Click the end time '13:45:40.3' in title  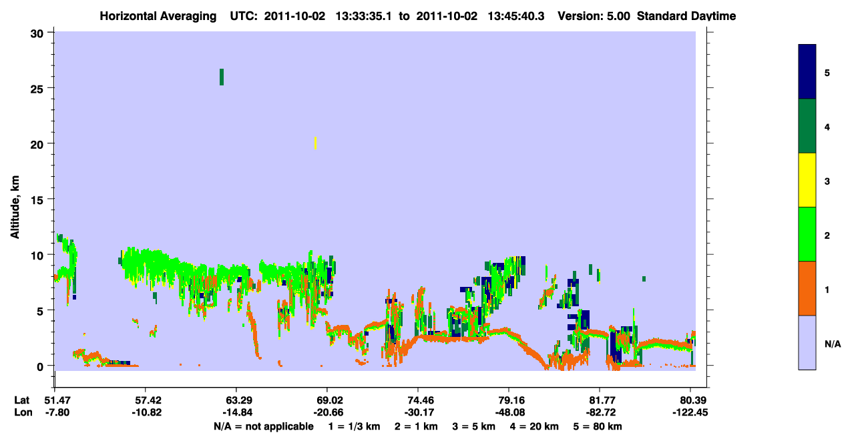point(515,16)
